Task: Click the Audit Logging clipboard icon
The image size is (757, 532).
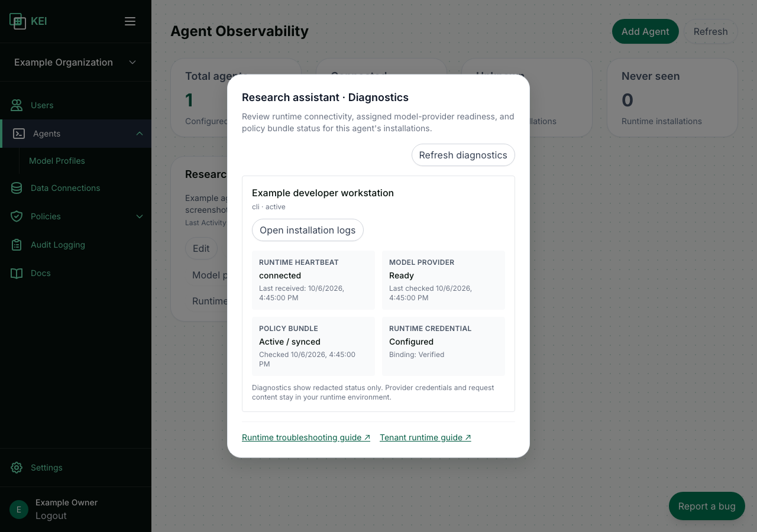Action: pos(17,245)
